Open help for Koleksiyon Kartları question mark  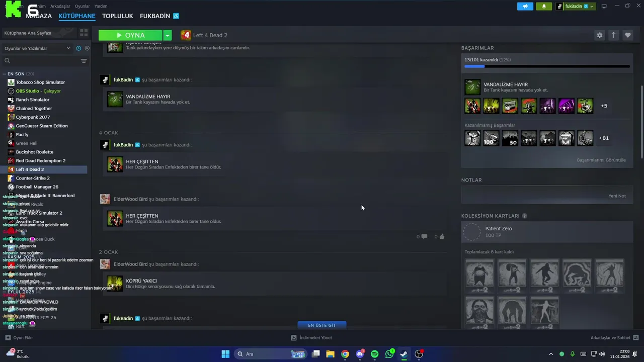524,216
